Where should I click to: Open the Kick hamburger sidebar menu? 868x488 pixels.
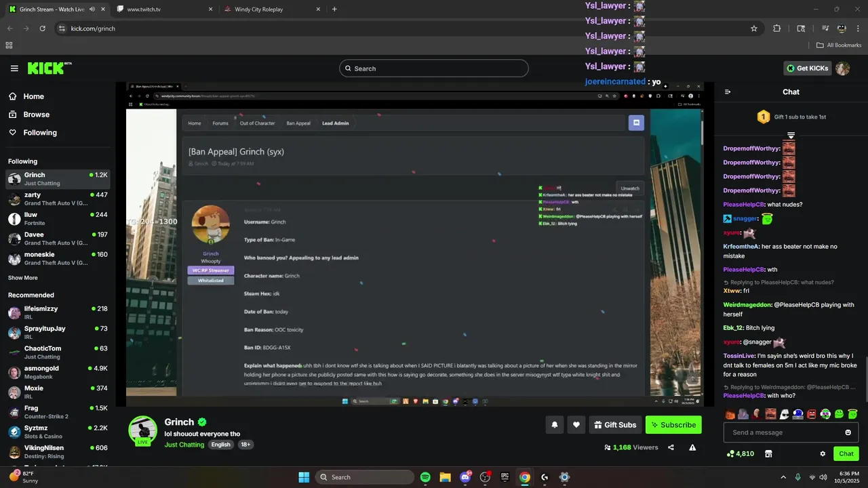14,68
